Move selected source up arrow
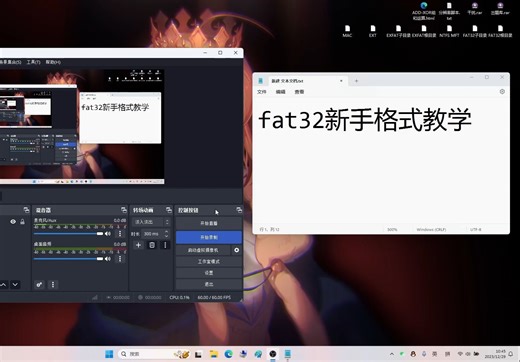 (3, 285)
